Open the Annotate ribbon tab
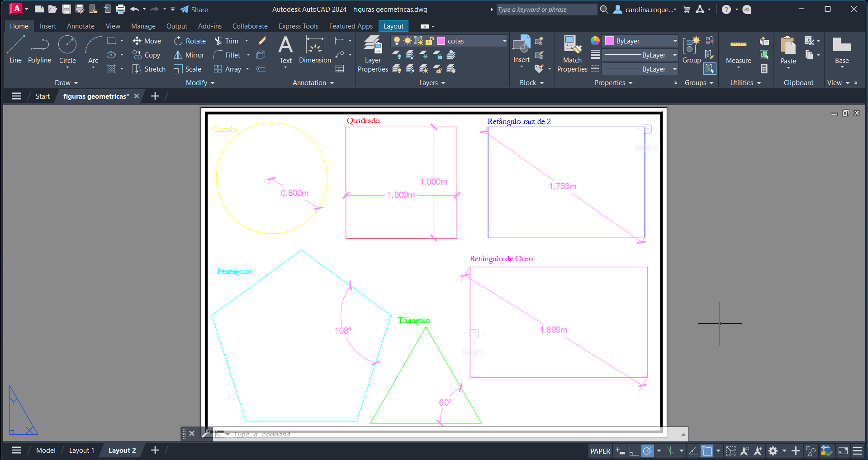Viewport: 868px width, 460px height. [81, 26]
